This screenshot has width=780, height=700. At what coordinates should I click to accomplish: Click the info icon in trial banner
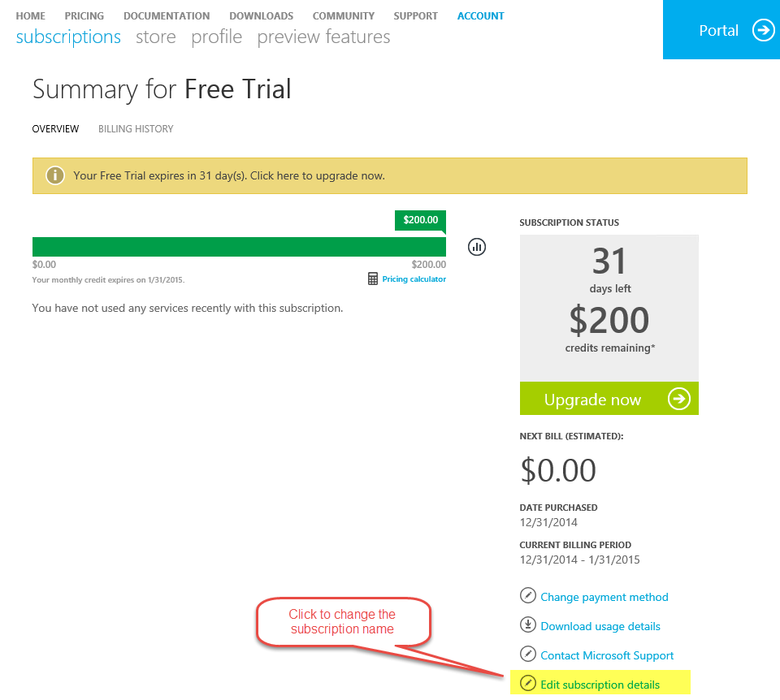click(55, 175)
